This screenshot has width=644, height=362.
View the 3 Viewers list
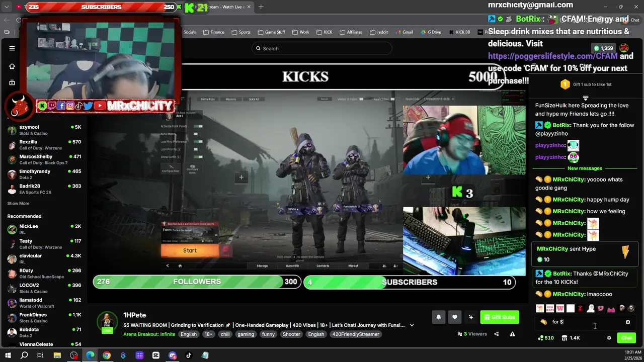pyautogui.click(x=472, y=334)
